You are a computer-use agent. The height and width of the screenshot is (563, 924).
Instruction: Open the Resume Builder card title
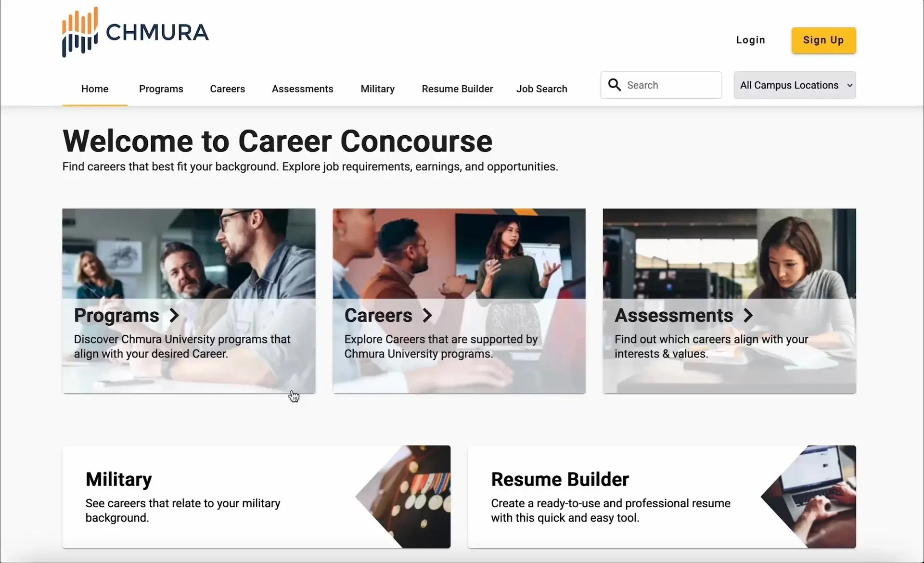pyautogui.click(x=560, y=479)
